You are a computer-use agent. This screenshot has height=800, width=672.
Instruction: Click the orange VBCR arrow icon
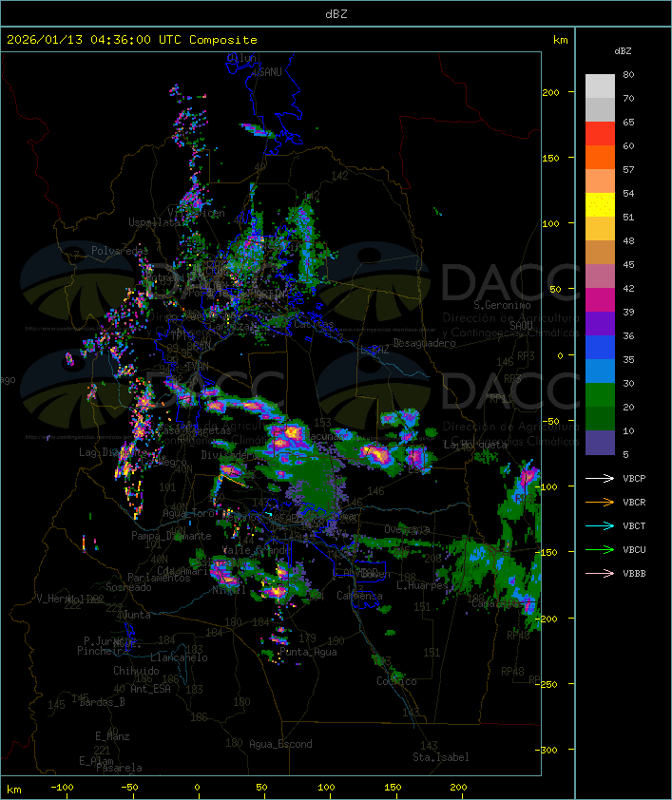[x=601, y=502]
